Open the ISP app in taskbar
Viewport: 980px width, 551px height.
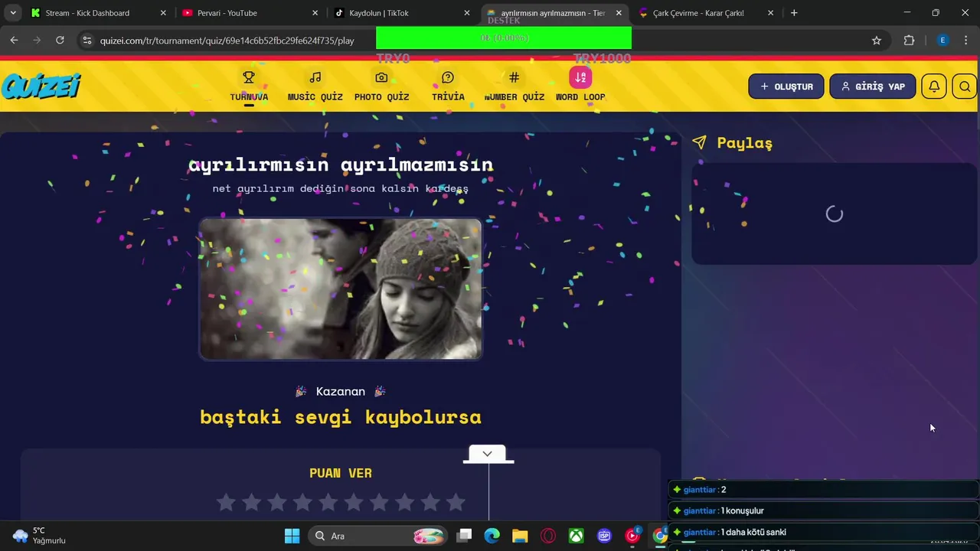tap(604, 536)
